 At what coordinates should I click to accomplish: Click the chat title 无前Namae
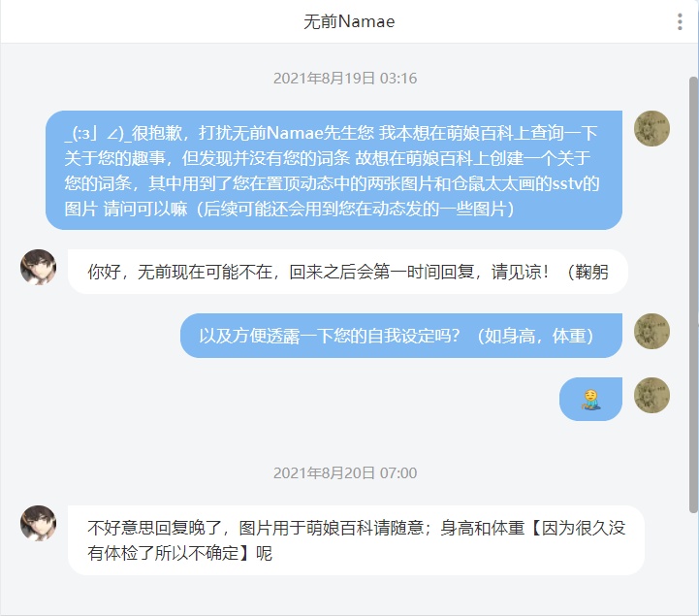(x=349, y=21)
